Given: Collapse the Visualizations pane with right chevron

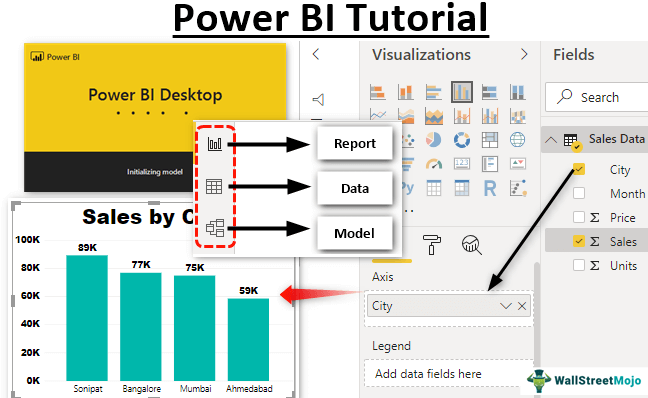Looking at the screenshot, I should coord(524,54).
